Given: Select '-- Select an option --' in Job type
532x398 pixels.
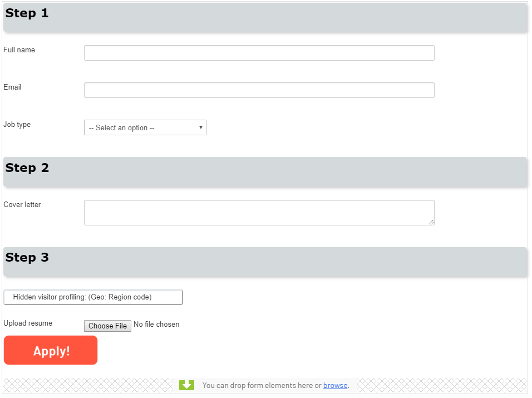Looking at the screenshot, I should coord(145,127).
